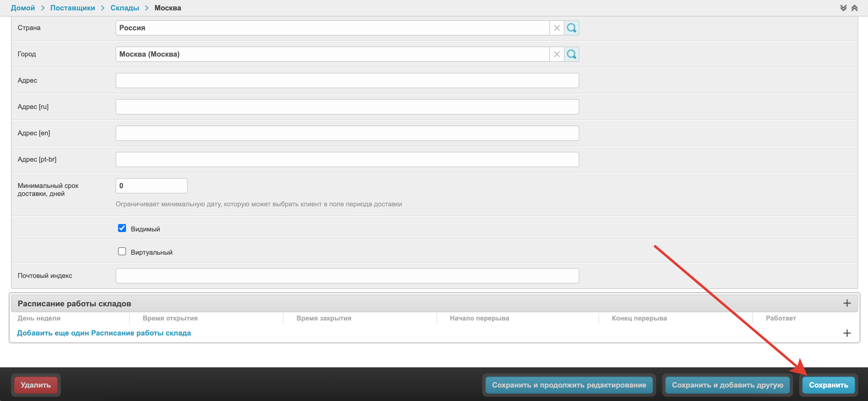Click plus icon in Расписание работы складов header
Image resolution: width=868 pixels, height=401 pixels.
coord(847,303)
